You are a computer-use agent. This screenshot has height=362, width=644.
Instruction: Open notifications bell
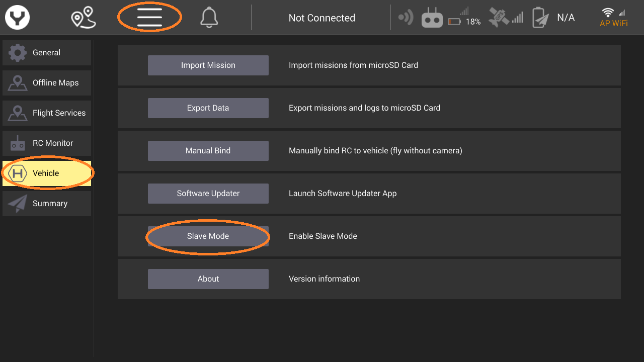[209, 18]
